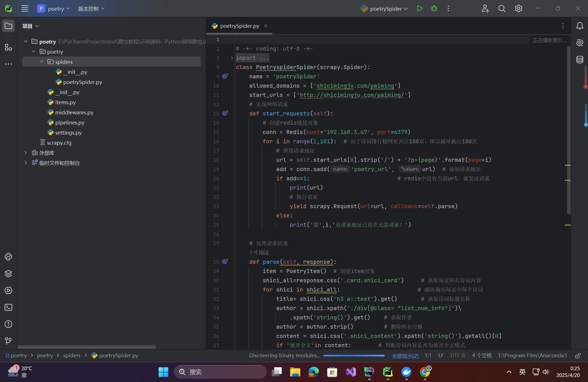This screenshot has height=382, width=588.
Task: Open settings.py in the project tree
Action: tap(68, 133)
